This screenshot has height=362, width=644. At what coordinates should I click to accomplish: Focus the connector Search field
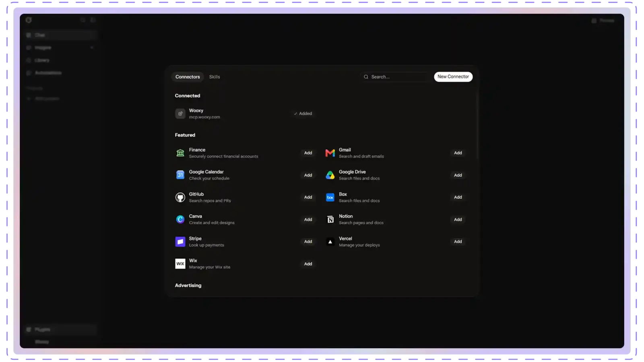pos(396,77)
